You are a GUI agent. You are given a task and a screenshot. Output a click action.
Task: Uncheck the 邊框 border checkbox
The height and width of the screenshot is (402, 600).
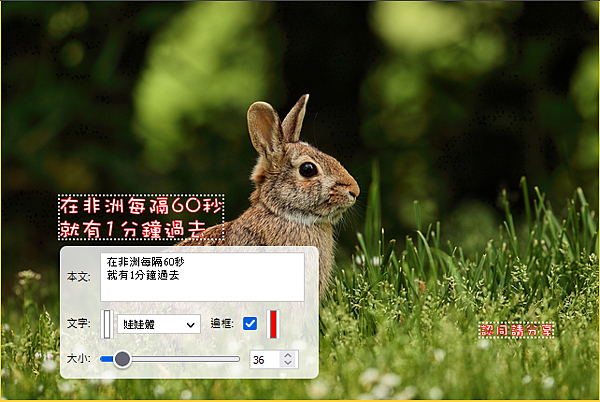(250, 324)
